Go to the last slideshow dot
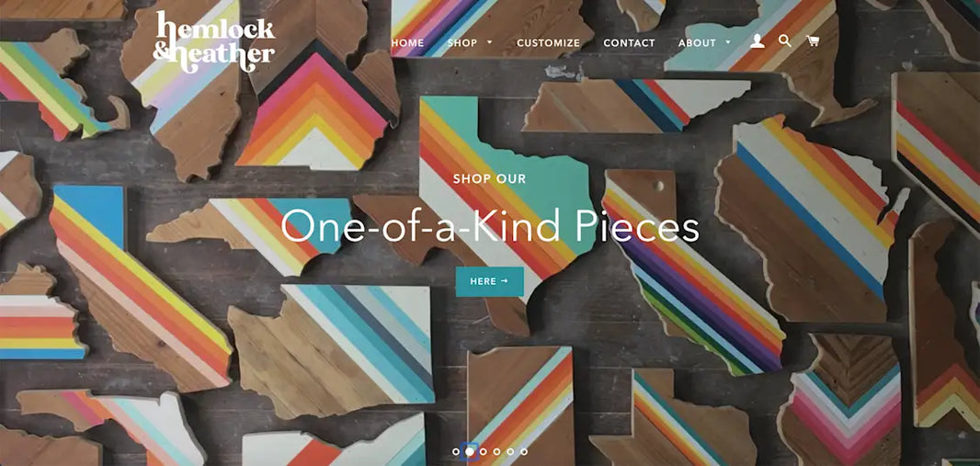This screenshot has height=466, width=980. click(524, 451)
